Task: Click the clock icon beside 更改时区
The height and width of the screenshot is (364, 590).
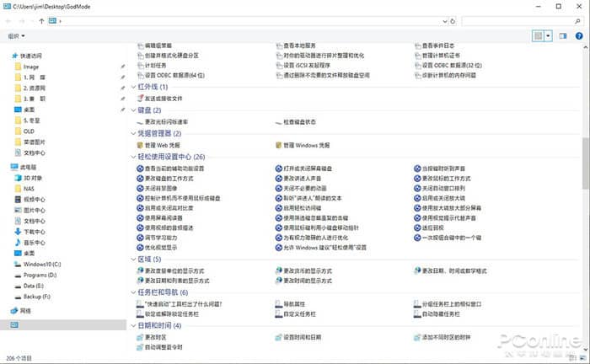Action: 141,337
